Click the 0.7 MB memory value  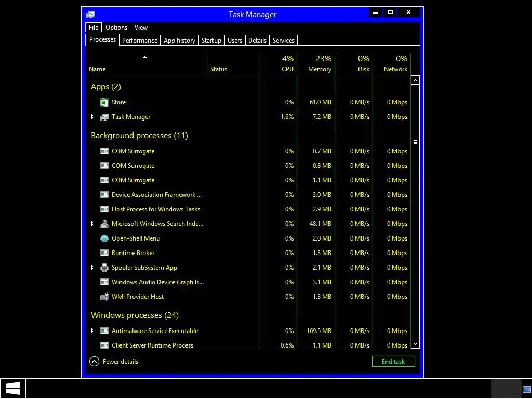click(322, 151)
